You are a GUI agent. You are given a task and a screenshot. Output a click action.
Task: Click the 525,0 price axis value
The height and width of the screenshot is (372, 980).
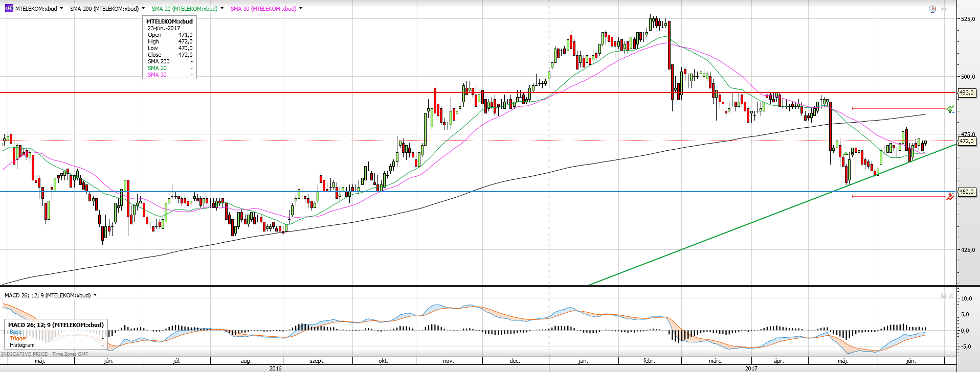pos(968,19)
